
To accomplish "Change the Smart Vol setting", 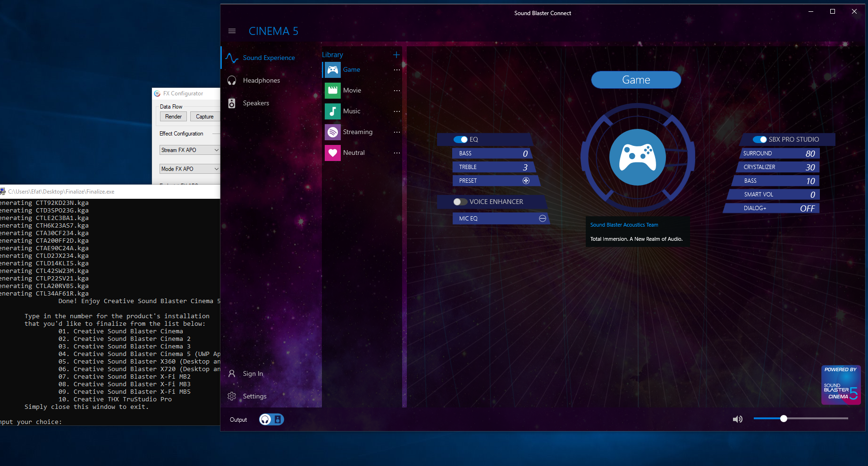I will (x=773, y=195).
